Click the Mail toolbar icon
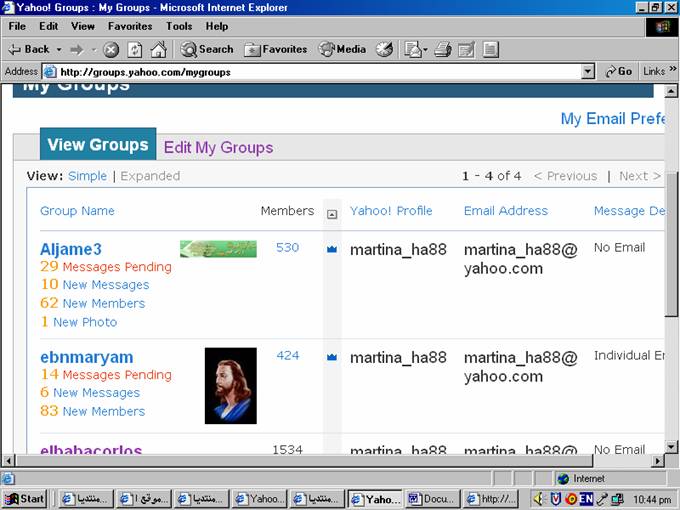The height and width of the screenshot is (510, 680). 412,49
